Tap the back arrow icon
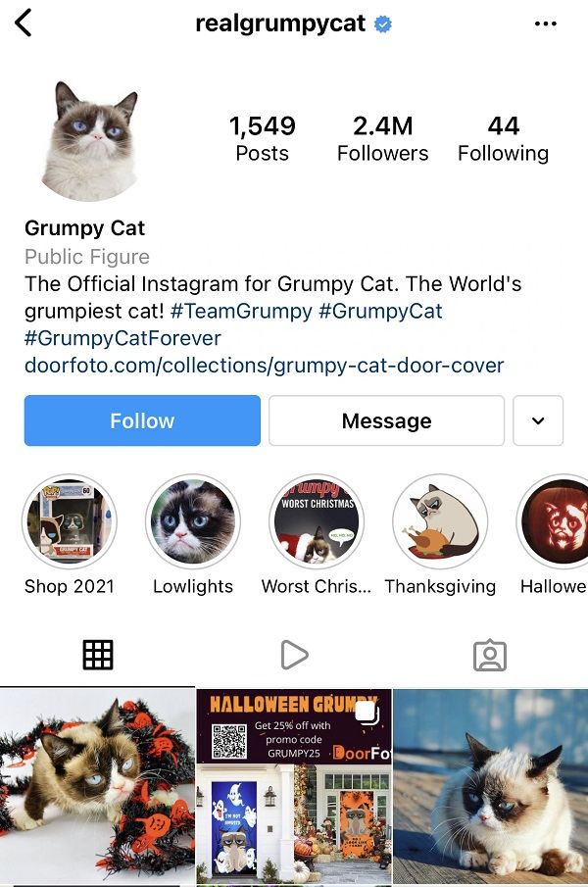This screenshot has width=588, height=887. click(24, 24)
